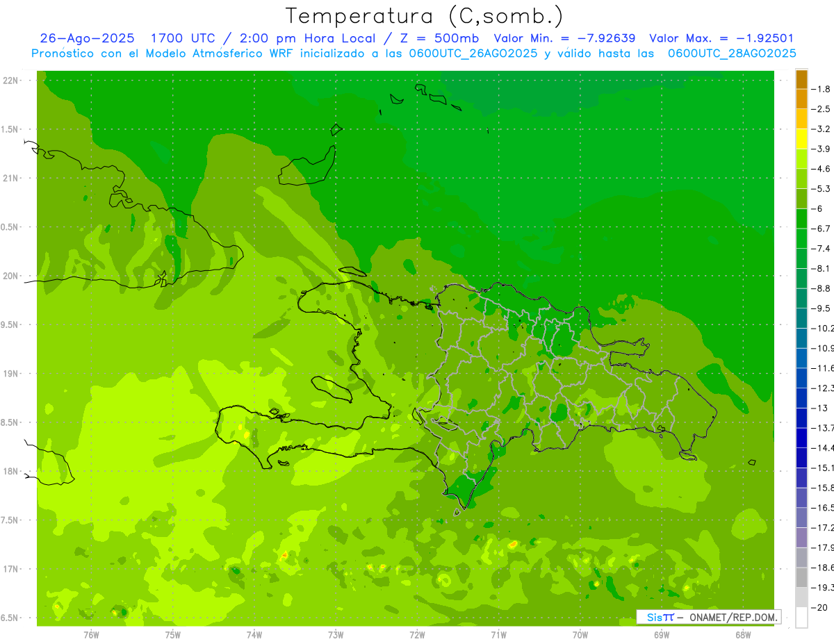The height and width of the screenshot is (644, 834).
Task: Click the '-18.6' color scale label
Action: (x=823, y=568)
